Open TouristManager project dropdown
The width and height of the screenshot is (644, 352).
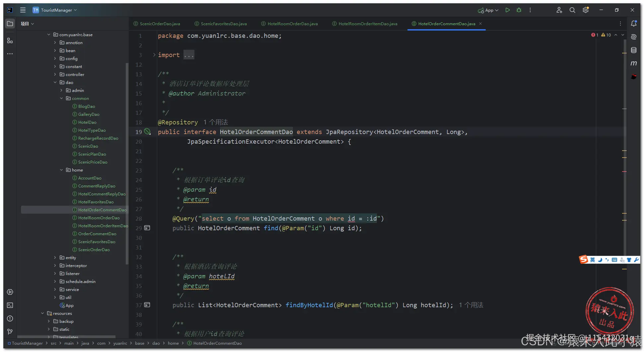click(55, 10)
